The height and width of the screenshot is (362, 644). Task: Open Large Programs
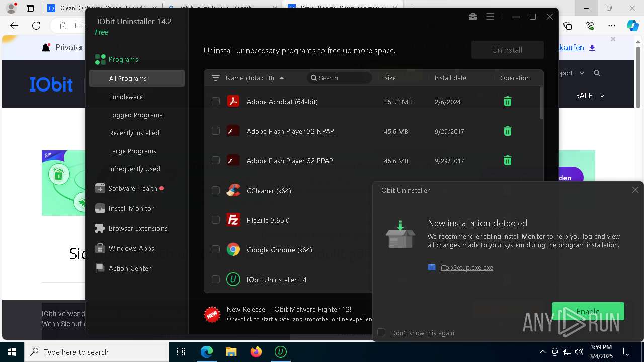pyautogui.click(x=132, y=151)
